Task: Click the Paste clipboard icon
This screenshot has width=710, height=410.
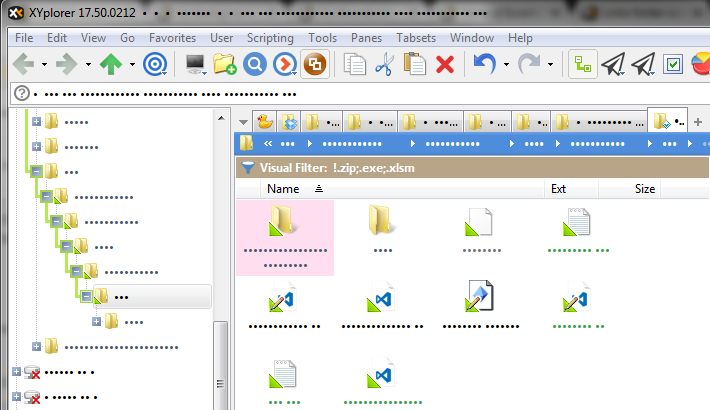Action: pos(414,65)
